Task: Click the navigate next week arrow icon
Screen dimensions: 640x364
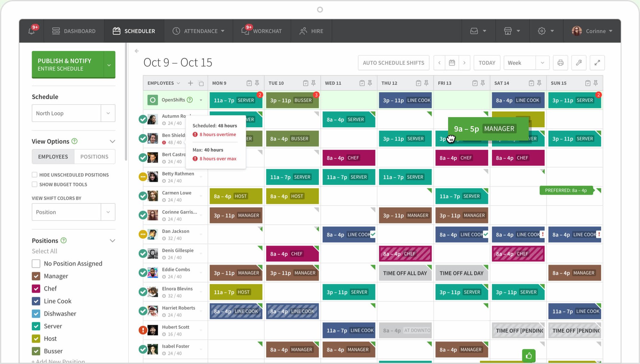Action: coord(464,62)
